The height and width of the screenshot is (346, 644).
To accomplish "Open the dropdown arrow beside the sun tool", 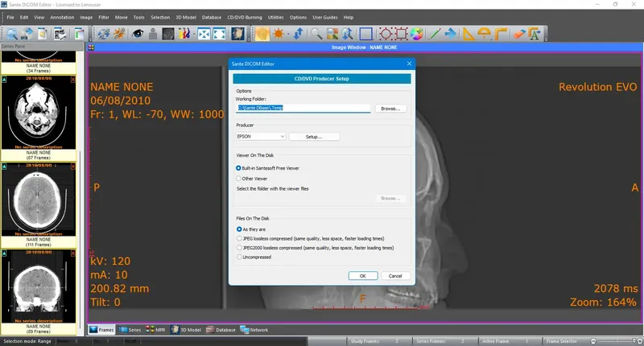I will (288, 34).
